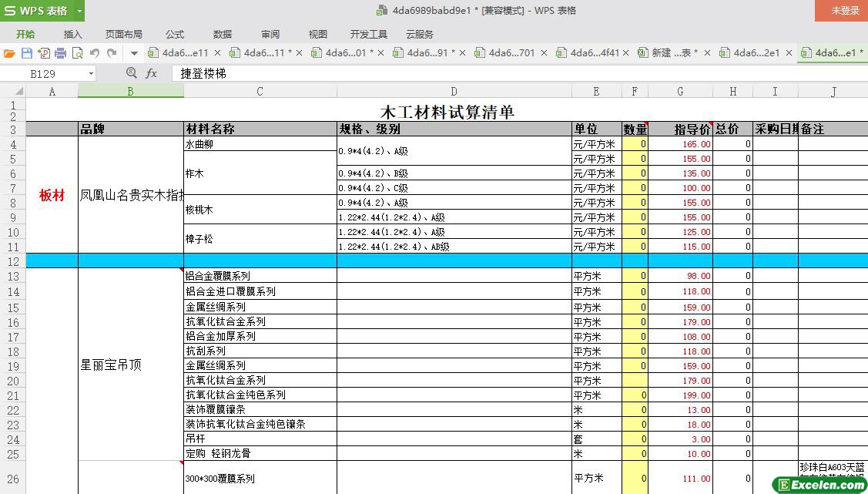Click the Redo arrow icon
868x494 pixels.
click(x=112, y=53)
